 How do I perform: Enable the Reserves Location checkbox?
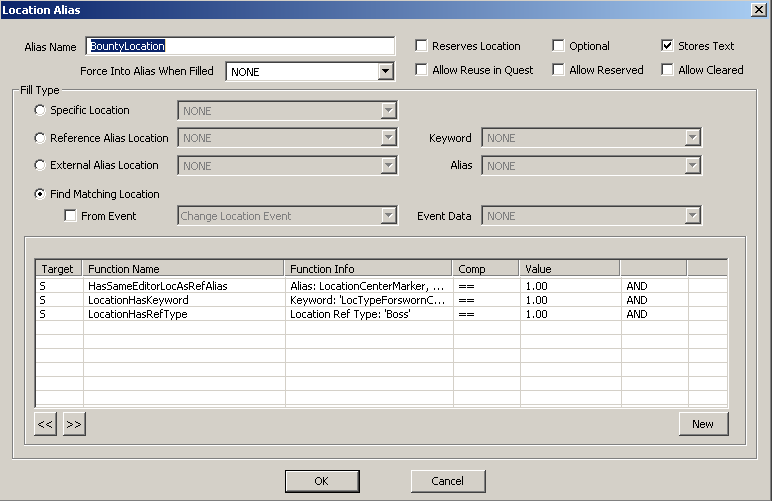pos(422,46)
